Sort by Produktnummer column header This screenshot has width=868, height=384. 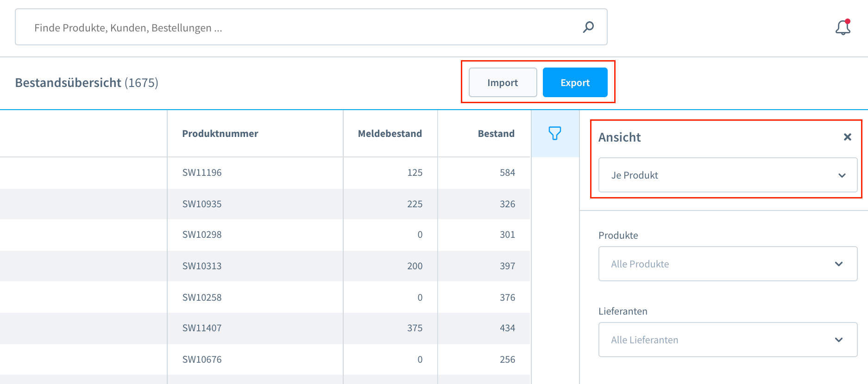(x=220, y=134)
